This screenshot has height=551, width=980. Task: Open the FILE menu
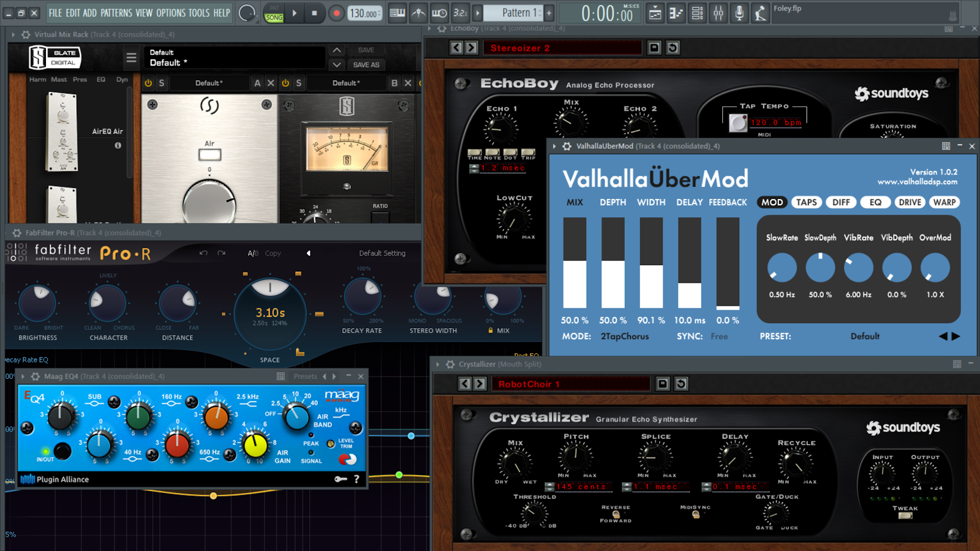(55, 13)
